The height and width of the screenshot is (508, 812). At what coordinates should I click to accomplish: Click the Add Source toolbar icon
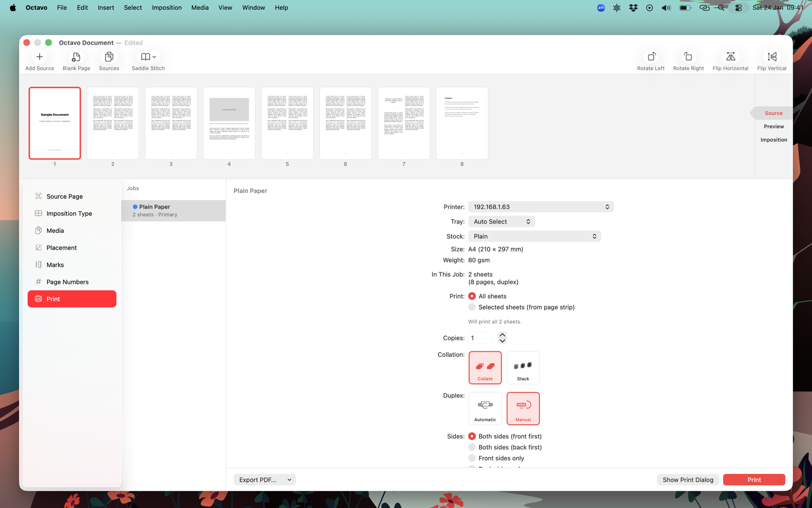[39, 57]
